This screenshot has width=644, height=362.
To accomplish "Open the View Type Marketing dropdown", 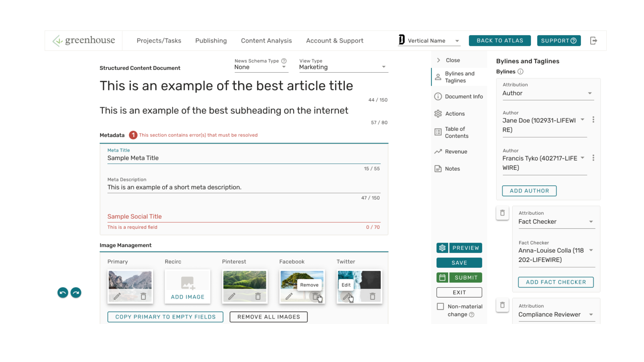I will (343, 67).
